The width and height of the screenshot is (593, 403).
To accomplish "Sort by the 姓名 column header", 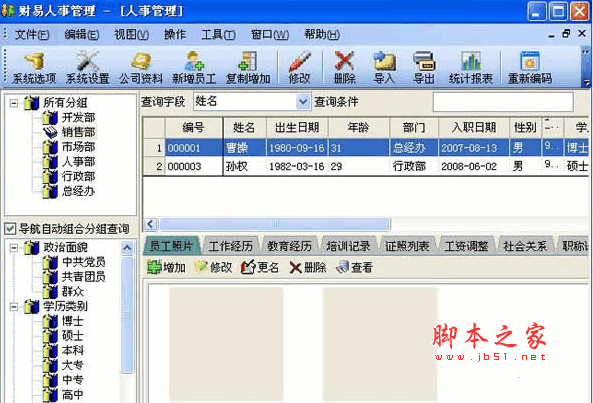I will coord(245,127).
